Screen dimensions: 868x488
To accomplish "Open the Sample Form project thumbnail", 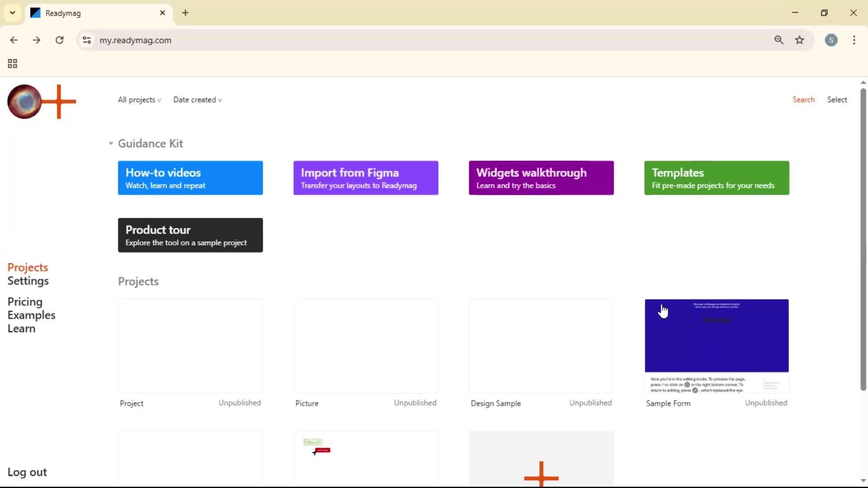I will coord(716,345).
